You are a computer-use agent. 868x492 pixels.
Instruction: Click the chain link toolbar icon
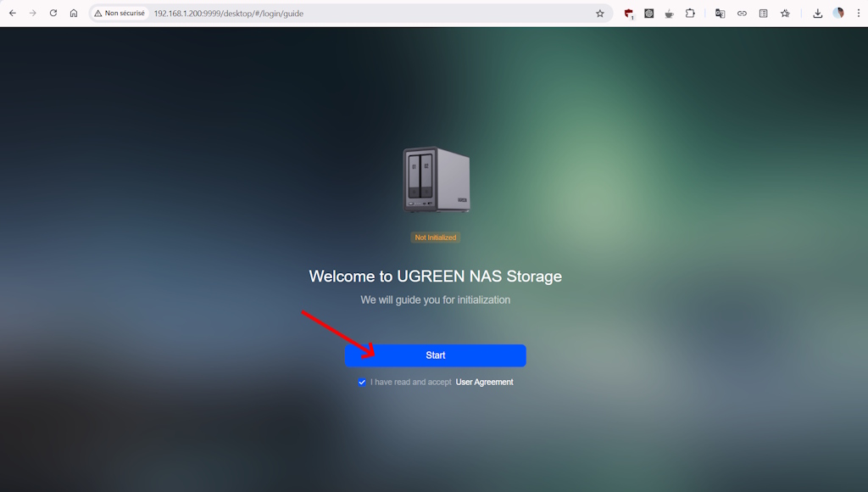[x=742, y=14]
